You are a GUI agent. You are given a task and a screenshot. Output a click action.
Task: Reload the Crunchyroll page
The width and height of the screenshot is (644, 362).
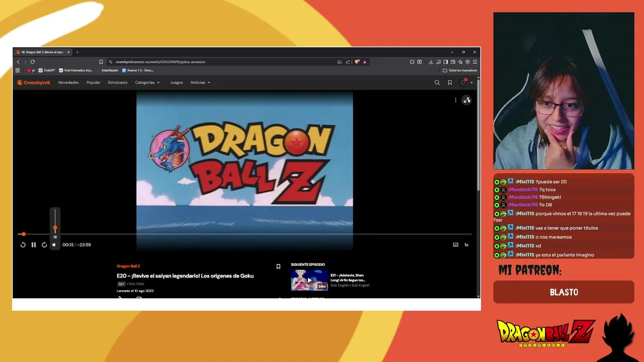tap(33, 62)
